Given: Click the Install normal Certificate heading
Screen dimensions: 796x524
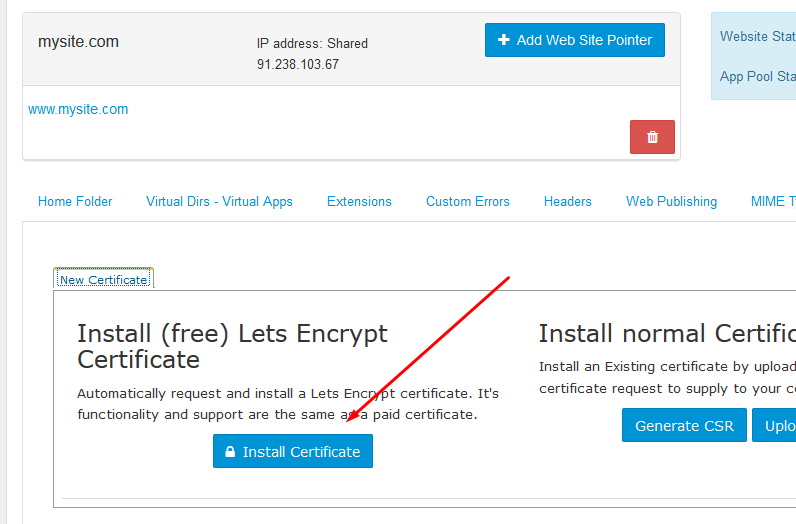Looking at the screenshot, I should coord(667,334).
